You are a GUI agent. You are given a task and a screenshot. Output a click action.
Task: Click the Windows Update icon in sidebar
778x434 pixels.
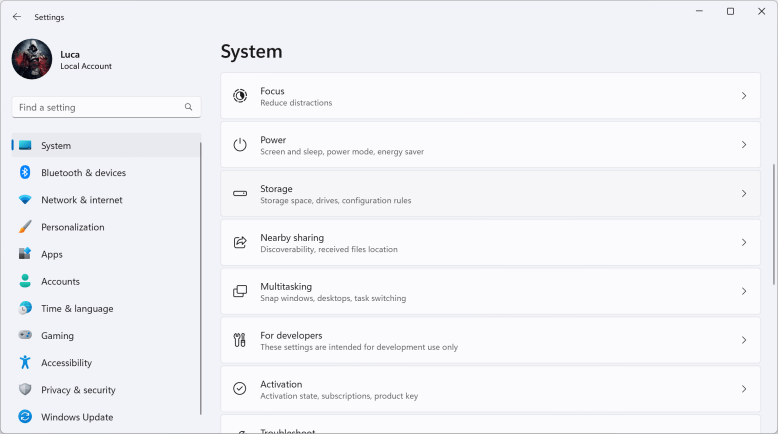[25, 417]
